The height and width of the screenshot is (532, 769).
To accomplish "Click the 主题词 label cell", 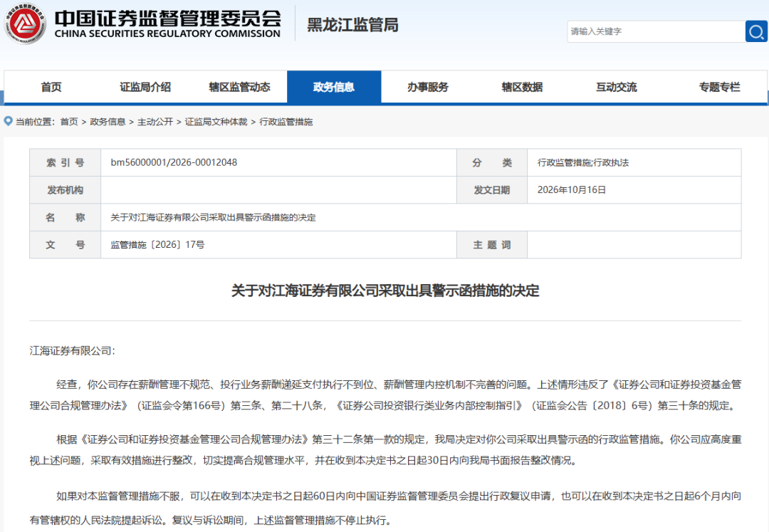I will (492, 245).
